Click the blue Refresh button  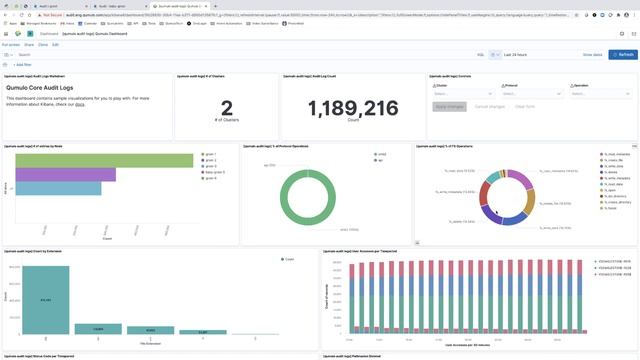(623, 55)
